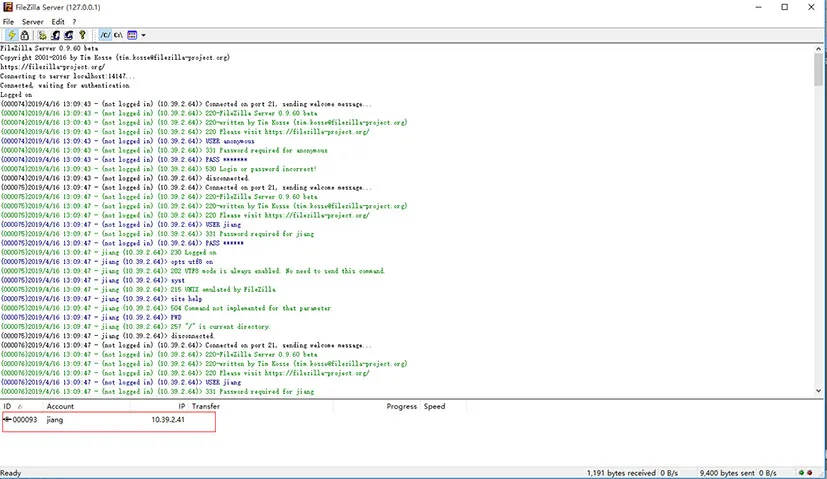
Task: Click the yellow question mark help icon
Action: [x=82, y=35]
